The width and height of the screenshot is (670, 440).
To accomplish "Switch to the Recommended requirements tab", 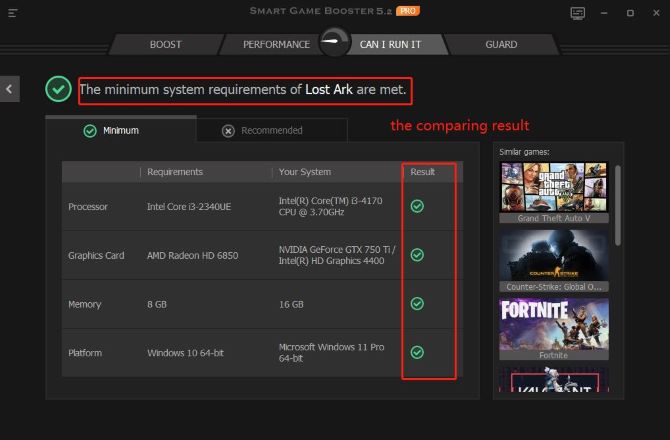I will coord(272,131).
